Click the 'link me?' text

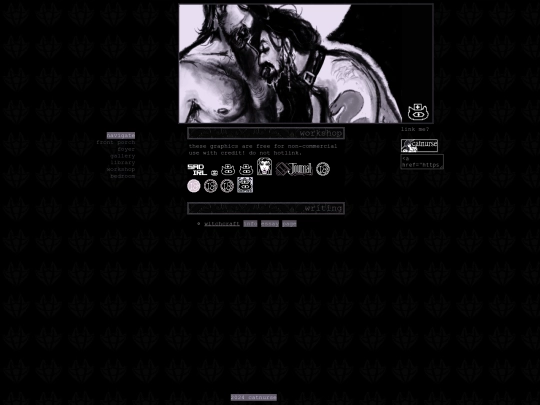tap(415, 129)
